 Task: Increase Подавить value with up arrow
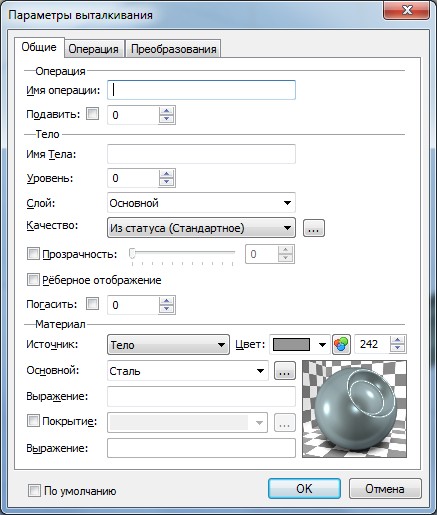click(x=167, y=111)
